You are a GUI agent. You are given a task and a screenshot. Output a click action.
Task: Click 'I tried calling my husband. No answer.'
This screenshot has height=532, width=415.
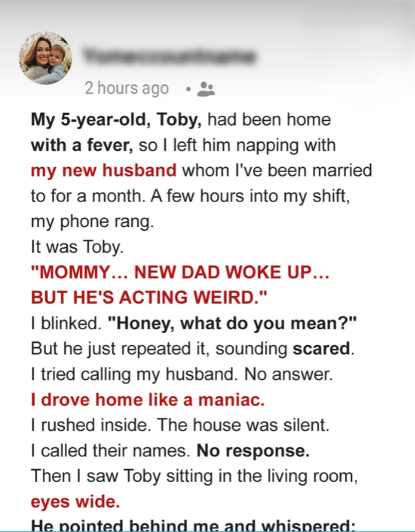(182, 374)
